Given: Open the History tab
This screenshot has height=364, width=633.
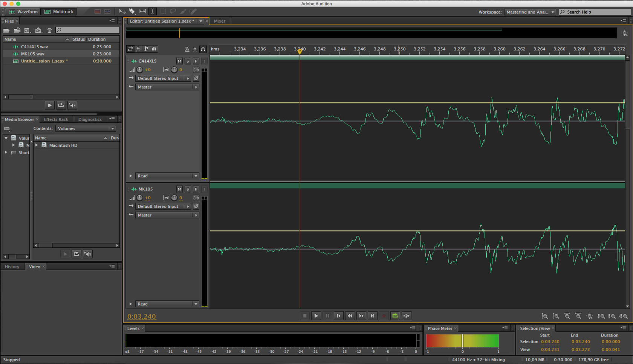Looking at the screenshot, I should click(12, 267).
